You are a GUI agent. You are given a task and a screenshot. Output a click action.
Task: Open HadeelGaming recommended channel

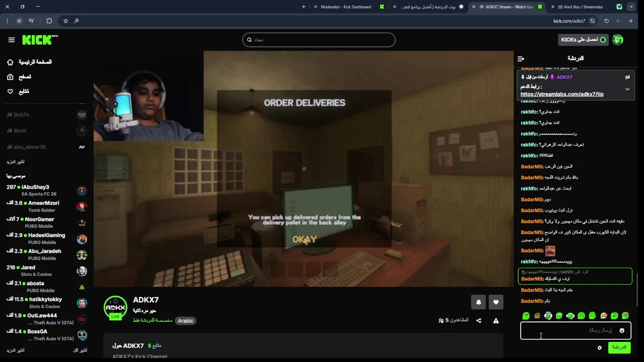click(x=46, y=239)
